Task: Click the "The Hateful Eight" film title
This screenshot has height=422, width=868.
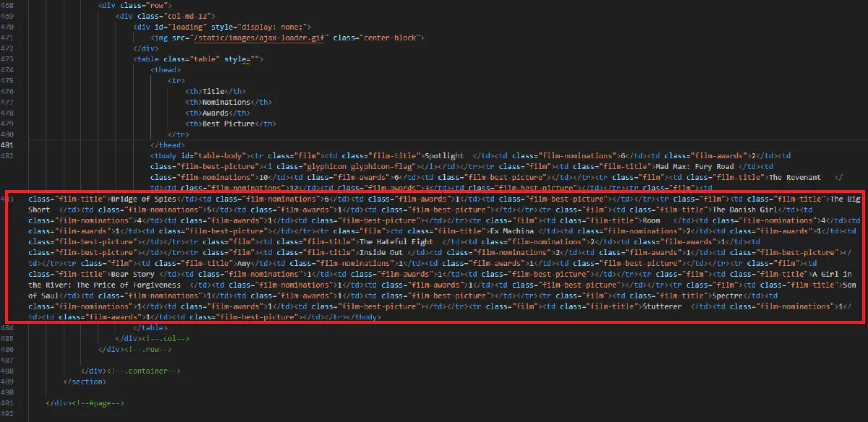Action: click(396, 242)
